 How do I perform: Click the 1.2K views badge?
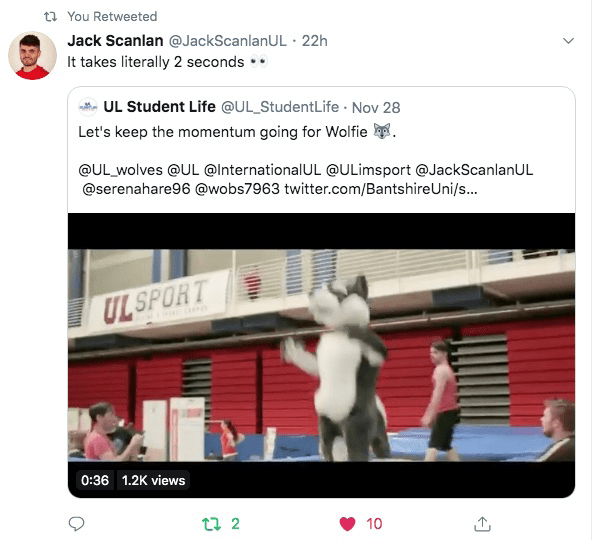[154, 480]
